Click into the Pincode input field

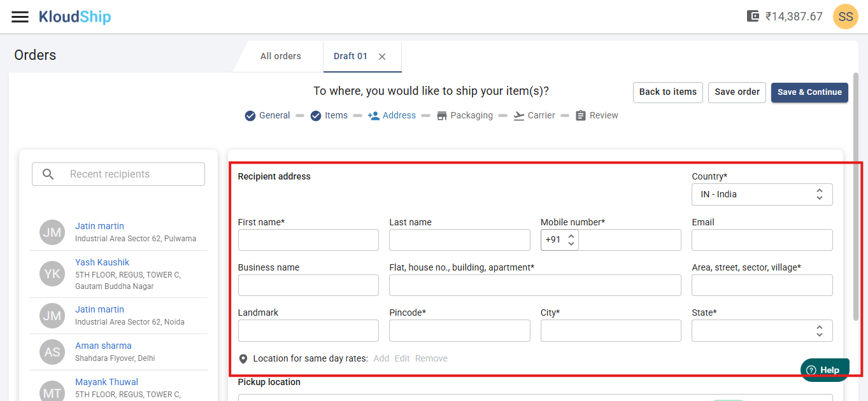coord(459,331)
